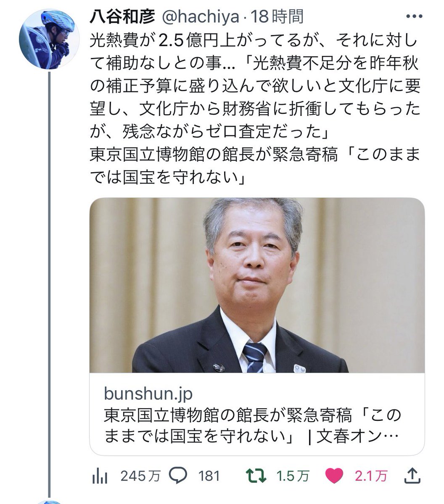Open the bunshun.jp domain label
Viewport: 444px width, 504px height.
[x=148, y=394]
